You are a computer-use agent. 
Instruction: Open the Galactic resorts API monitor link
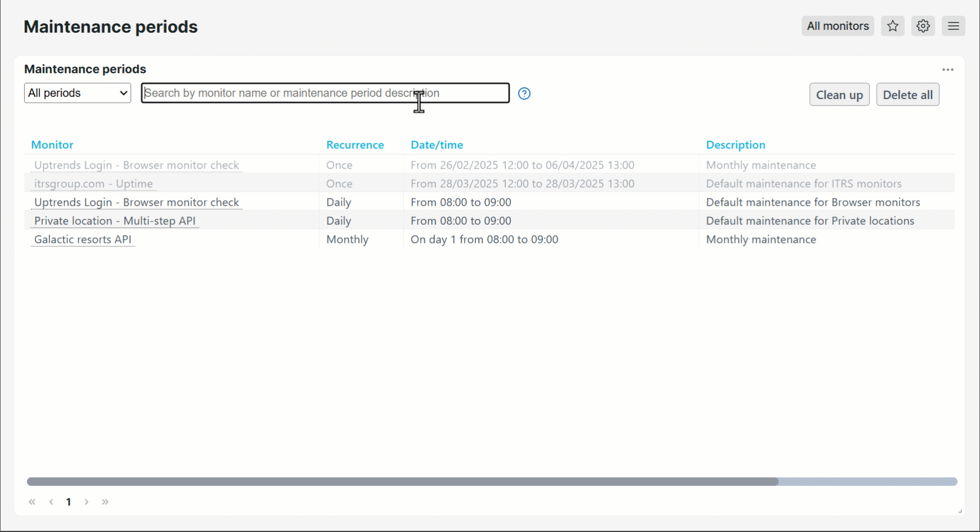pos(83,240)
